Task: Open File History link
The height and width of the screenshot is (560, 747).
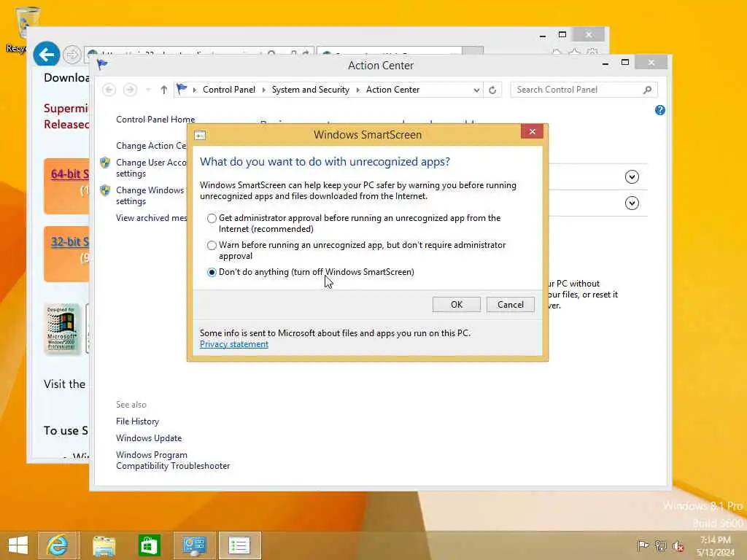Action: click(x=137, y=421)
